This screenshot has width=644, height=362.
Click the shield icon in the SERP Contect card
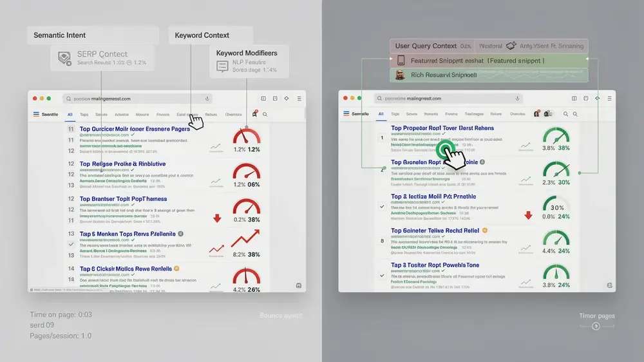64,58
